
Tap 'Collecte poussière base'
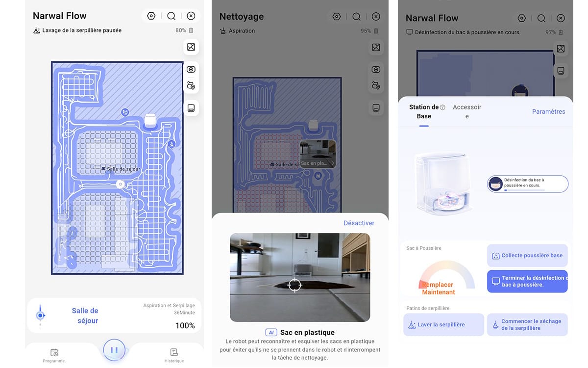click(x=527, y=255)
